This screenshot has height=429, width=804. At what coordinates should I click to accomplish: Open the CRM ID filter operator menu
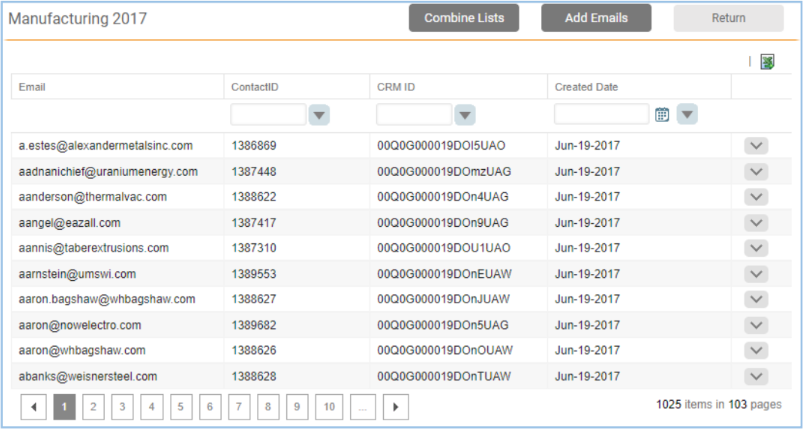tap(465, 115)
